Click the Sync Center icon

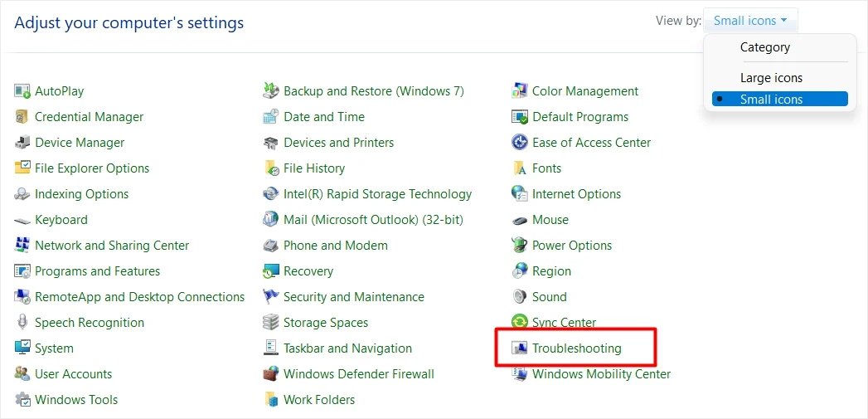(x=519, y=322)
